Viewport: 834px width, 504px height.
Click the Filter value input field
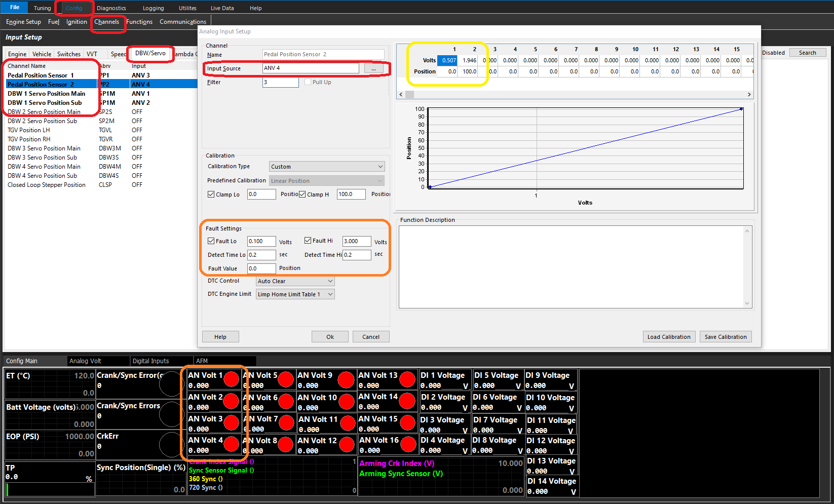click(x=280, y=82)
